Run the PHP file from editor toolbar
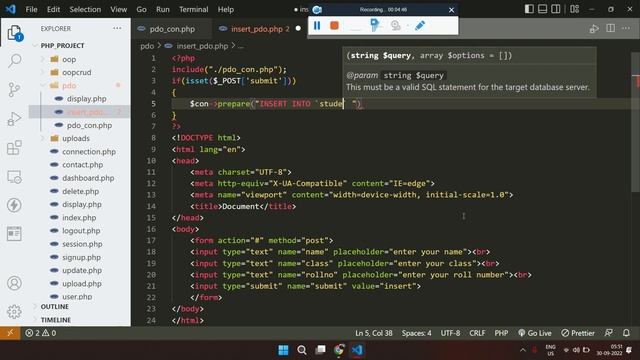Image resolution: width=640 pixels, height=360 pixels. pyautogui.click(x=594, y=29)
